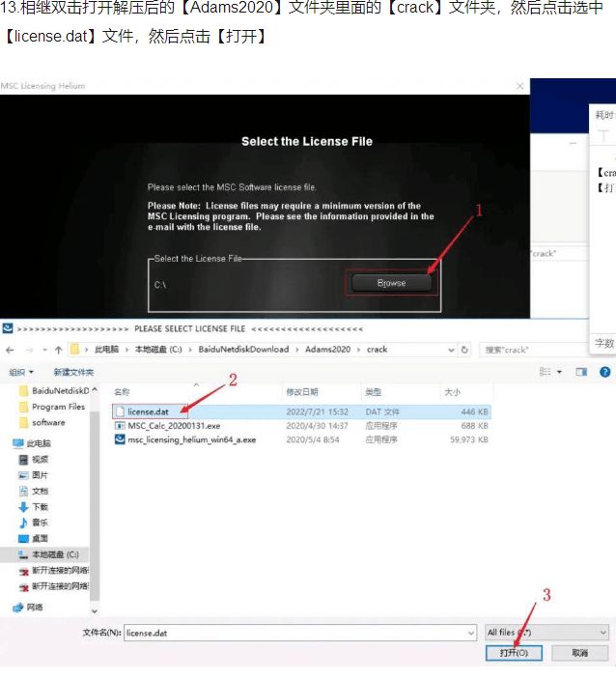Open view options dropdown arrow
616x679 pixels.
559,372
